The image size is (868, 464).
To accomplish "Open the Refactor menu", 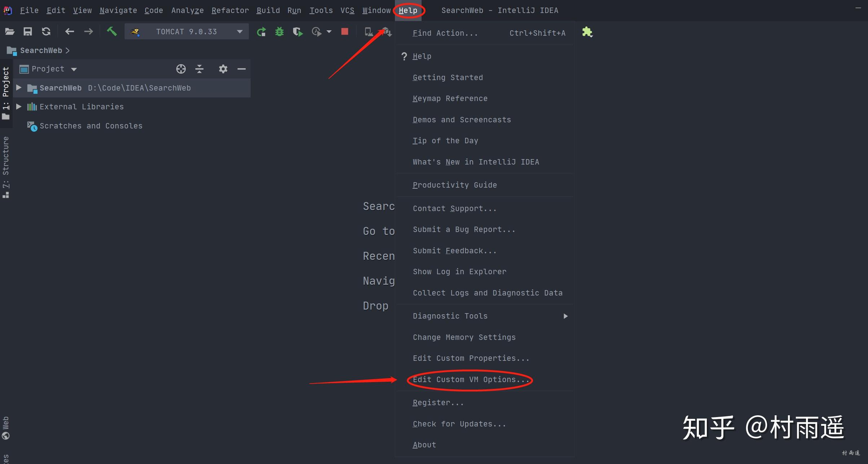I will click(x=230, y=10).
